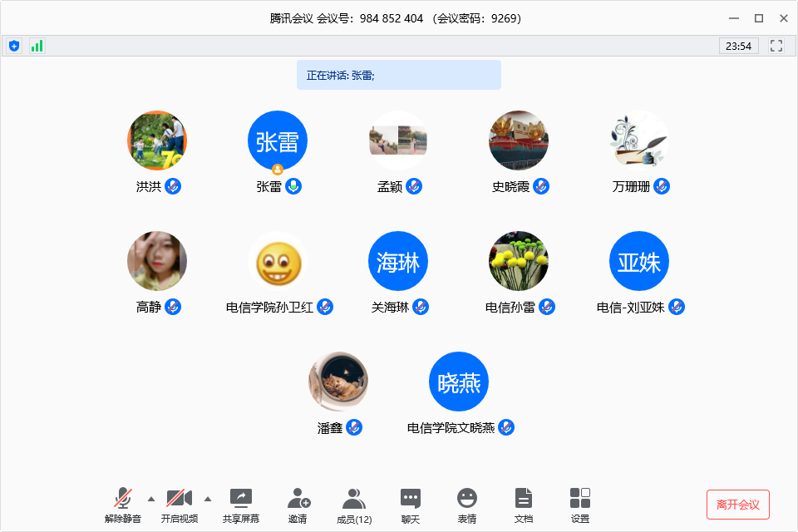Click the mic status icon next to 洪洪
The width and height of the screenshot is (798, 532).
[x=173, y=186]
